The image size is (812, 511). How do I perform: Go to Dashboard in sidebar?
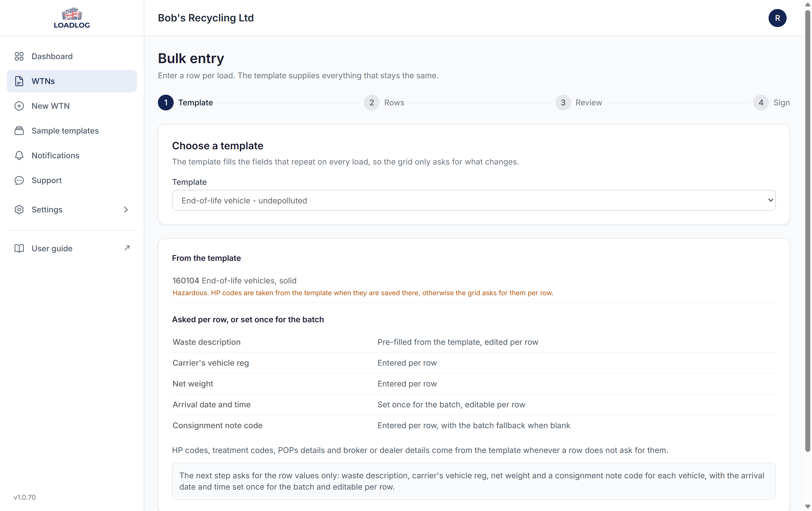tap(72, 56)
